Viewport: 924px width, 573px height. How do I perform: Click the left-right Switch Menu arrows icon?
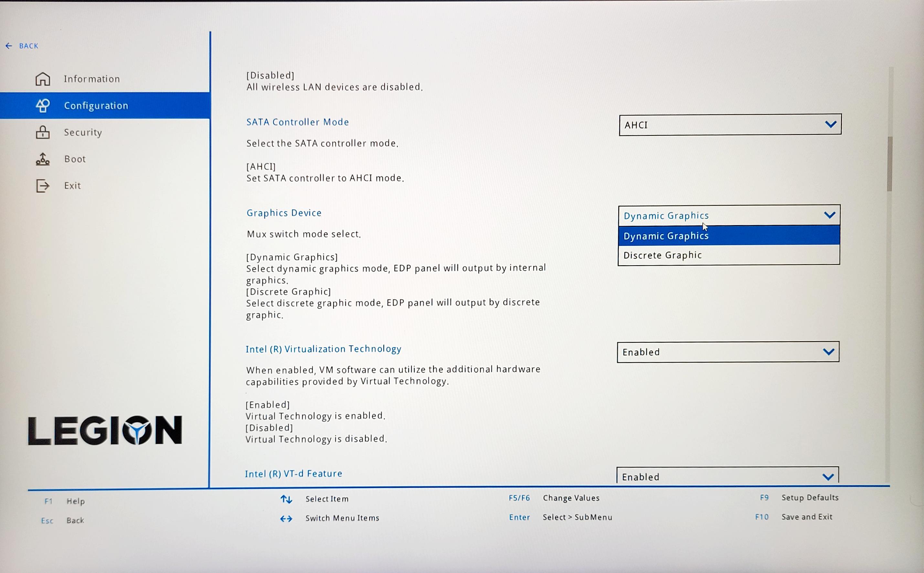point(286,518)
